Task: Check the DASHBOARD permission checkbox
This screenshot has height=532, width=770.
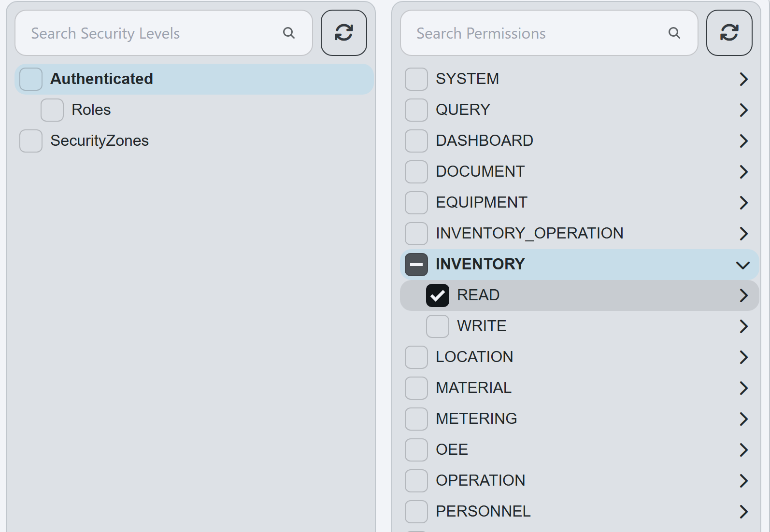Action: click(x=416, y=141)
